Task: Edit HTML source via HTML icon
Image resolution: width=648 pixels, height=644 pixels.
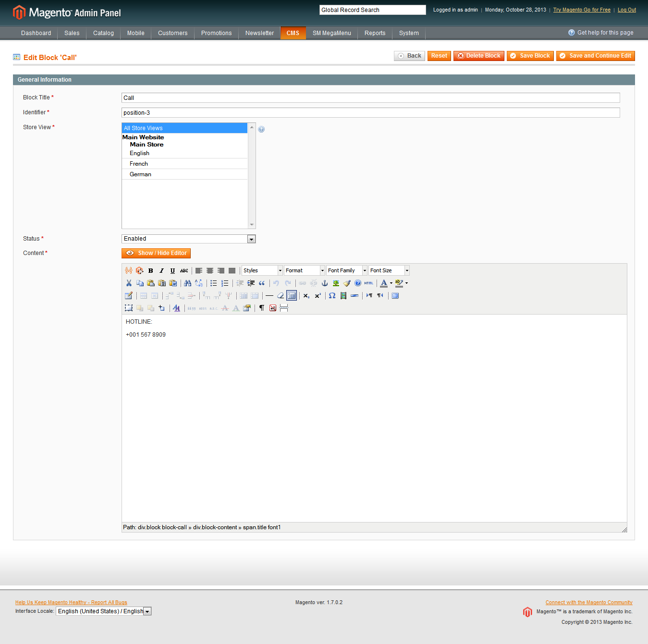Action: coord(369,283)
